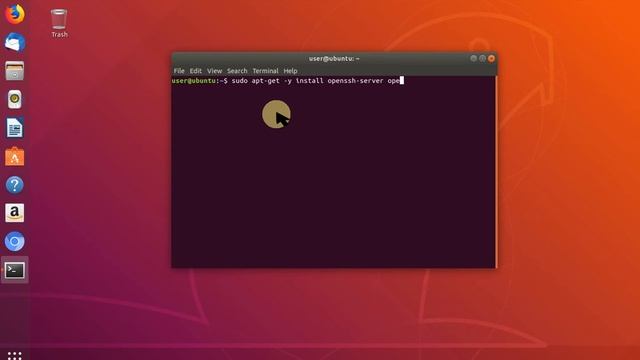Click the terminal's right-edge scrollbar
Screen dimensions: 640x360
click(x=496, y=172)
